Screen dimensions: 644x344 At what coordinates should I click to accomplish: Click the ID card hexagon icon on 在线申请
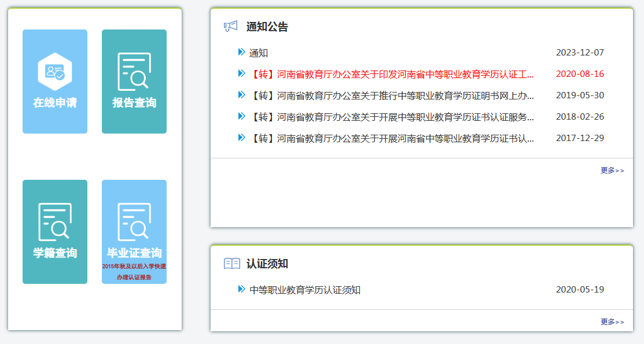(x=55, y=72)
